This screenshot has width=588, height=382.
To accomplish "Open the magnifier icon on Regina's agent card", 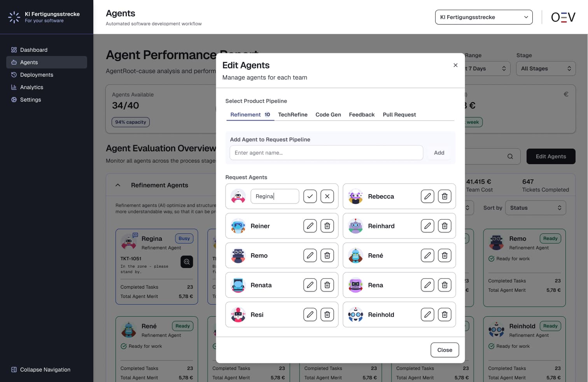I will (x=187, y=262).
